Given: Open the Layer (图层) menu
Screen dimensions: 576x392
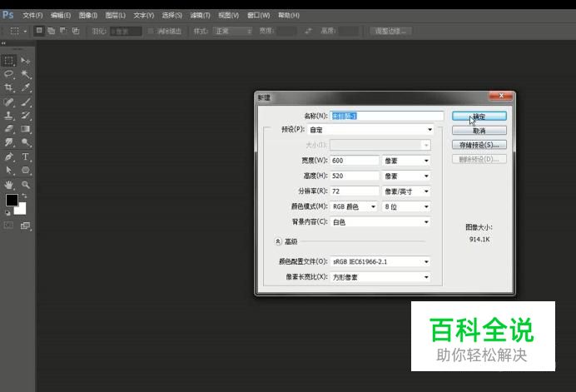Looking at the screenshot, I should point(116,16).
